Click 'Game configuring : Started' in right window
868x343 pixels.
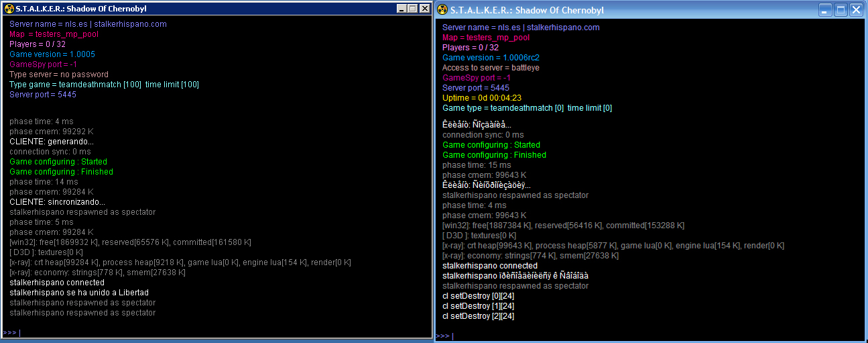[491, 145]
